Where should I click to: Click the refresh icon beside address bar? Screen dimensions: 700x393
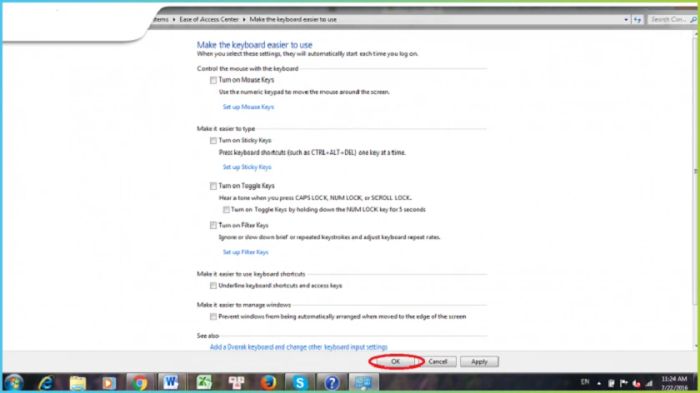tap(637, 20)
